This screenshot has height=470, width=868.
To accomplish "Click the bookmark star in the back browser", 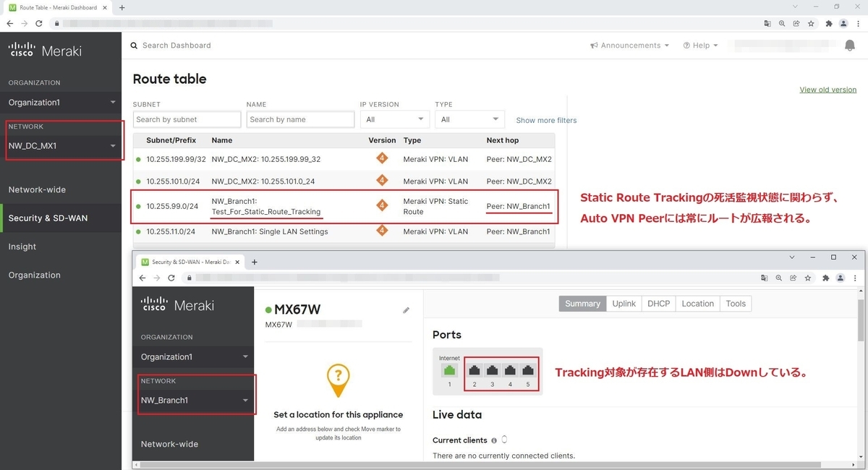I will [x=811, y=23].
